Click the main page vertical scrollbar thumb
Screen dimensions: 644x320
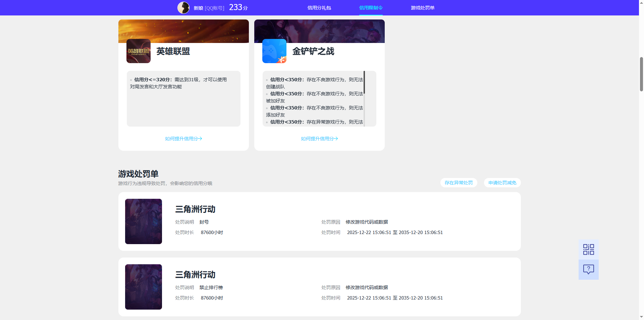641,74
